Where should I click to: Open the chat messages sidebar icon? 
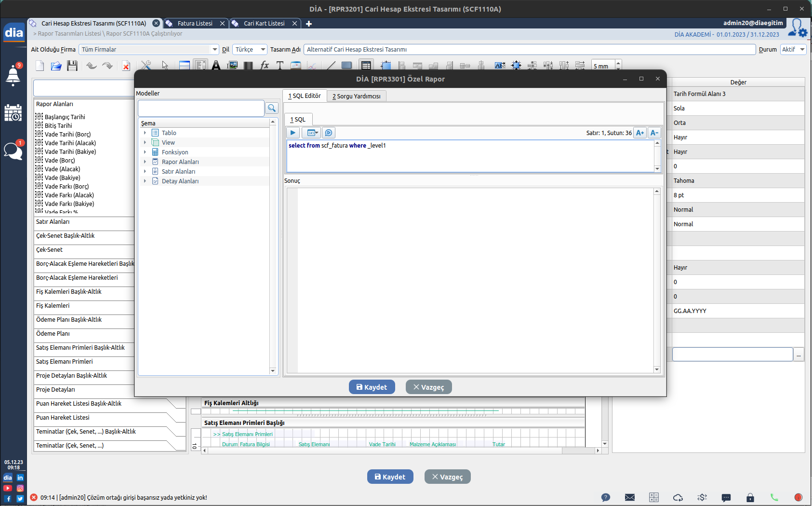click(13, 151)
